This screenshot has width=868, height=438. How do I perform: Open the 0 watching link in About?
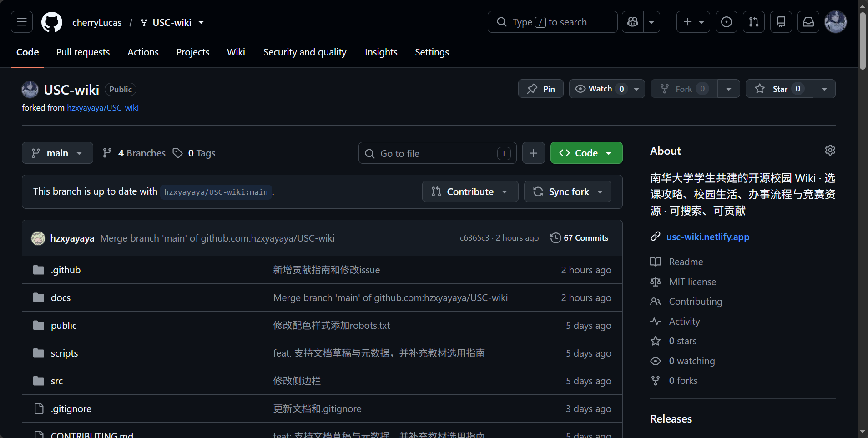click(691, 361)
